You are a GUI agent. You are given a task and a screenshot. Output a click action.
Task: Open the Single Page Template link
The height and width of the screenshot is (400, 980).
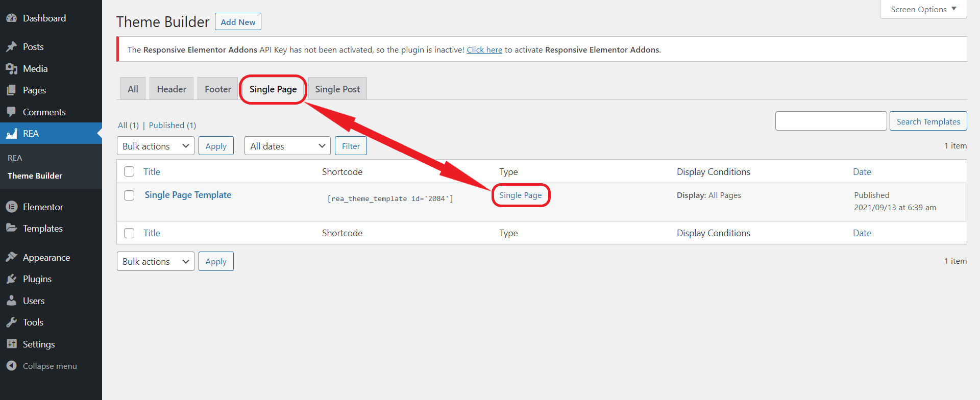click(x=188, y=195)
